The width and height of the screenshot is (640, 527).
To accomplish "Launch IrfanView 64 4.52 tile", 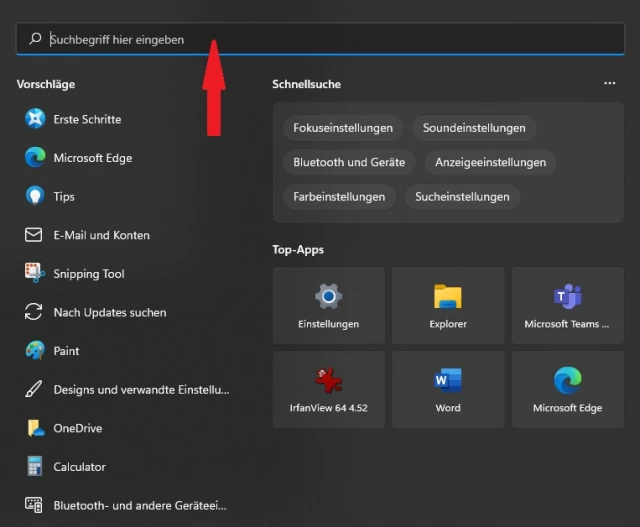I will pyautogui.click(x=328, y=389).
